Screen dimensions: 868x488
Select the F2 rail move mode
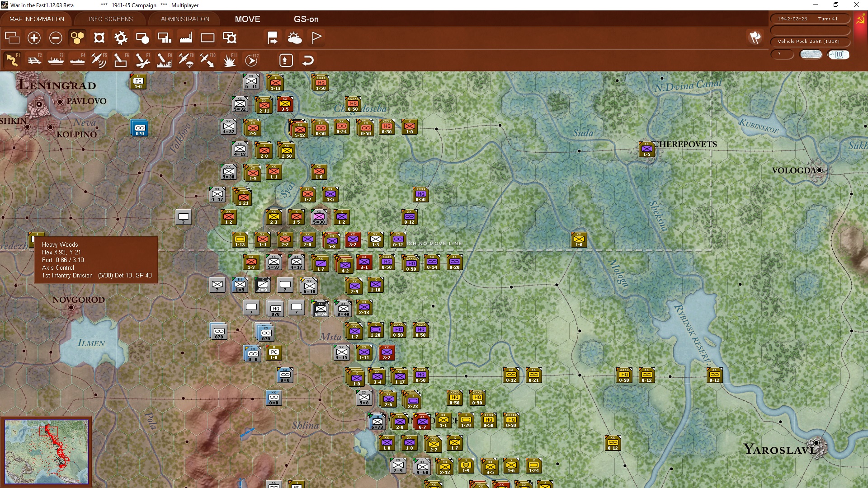(34, 60)
